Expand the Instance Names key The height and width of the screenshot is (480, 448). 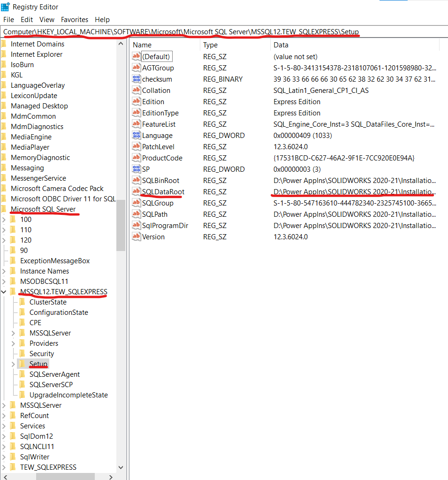point(4,271)
